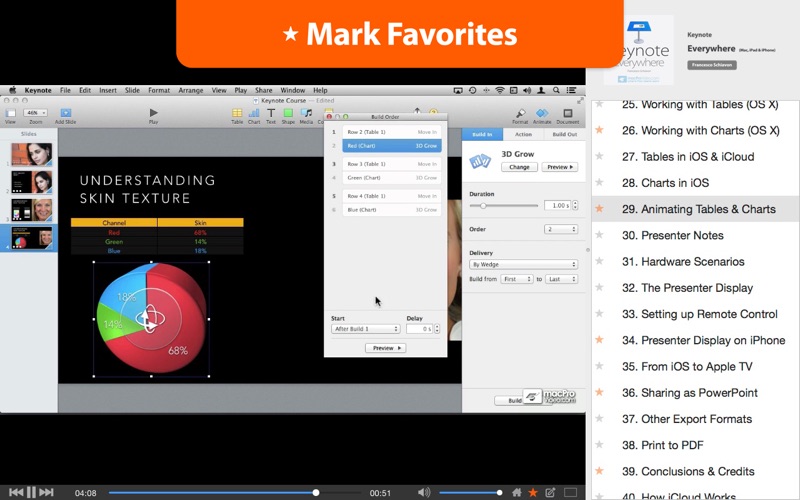Click the Change effect button
This screenshot has height=500, width=800.
pyautogui.click(x=519, y=167)
